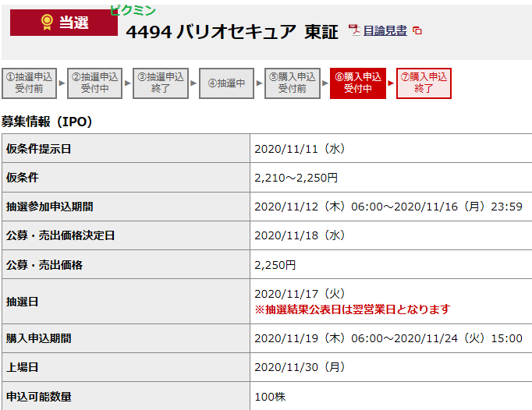This screenshot has height=410, width=532.
Task: Select step ④抽選中
Action: (x=226, y=83)
